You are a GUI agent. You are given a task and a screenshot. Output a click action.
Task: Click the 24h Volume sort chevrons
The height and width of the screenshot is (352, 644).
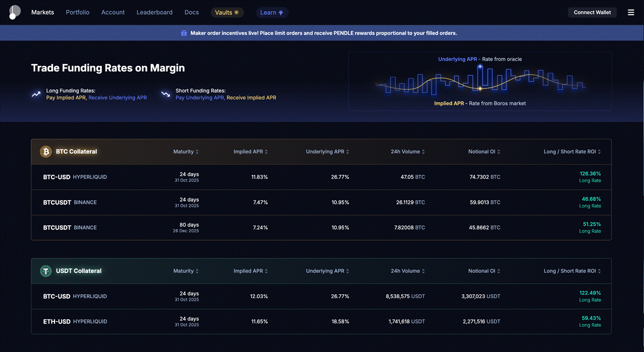coord(423,151)
